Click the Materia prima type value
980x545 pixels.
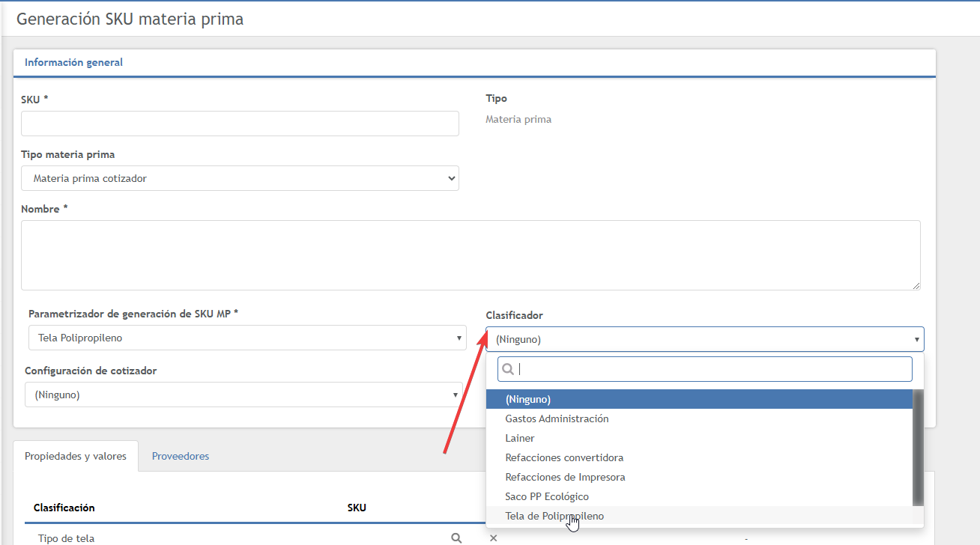tap(518, 119)
